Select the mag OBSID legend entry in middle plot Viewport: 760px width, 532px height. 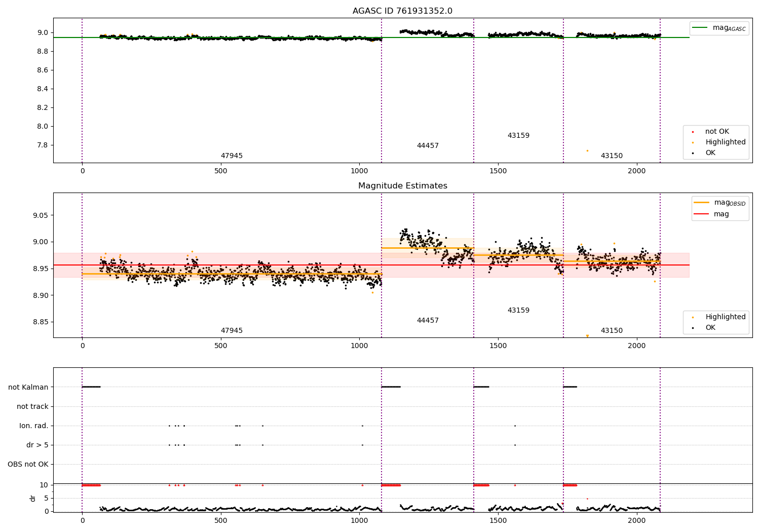pyautogui.click(x=720, y=203)
